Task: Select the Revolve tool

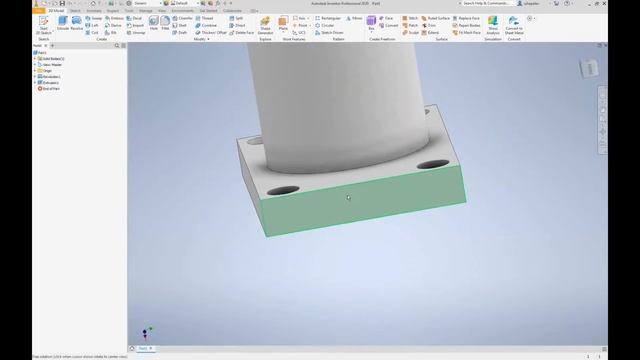Action: pos(76,23)
